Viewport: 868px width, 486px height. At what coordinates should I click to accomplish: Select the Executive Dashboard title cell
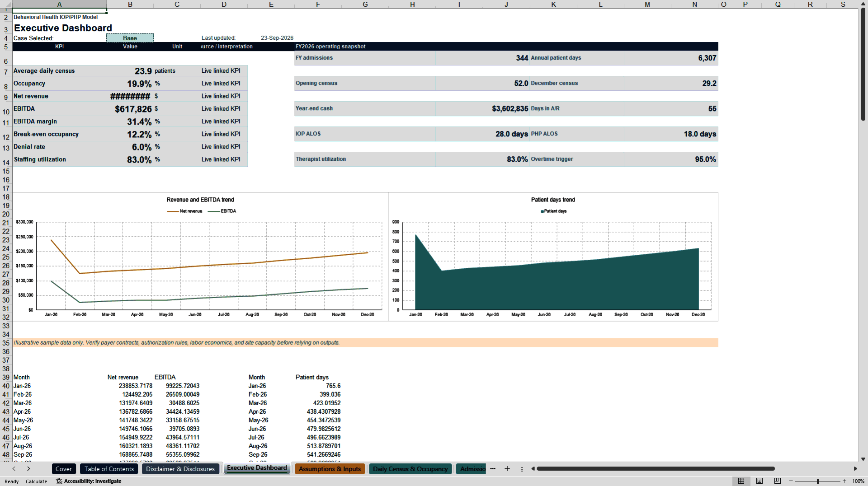coord(63,28)
